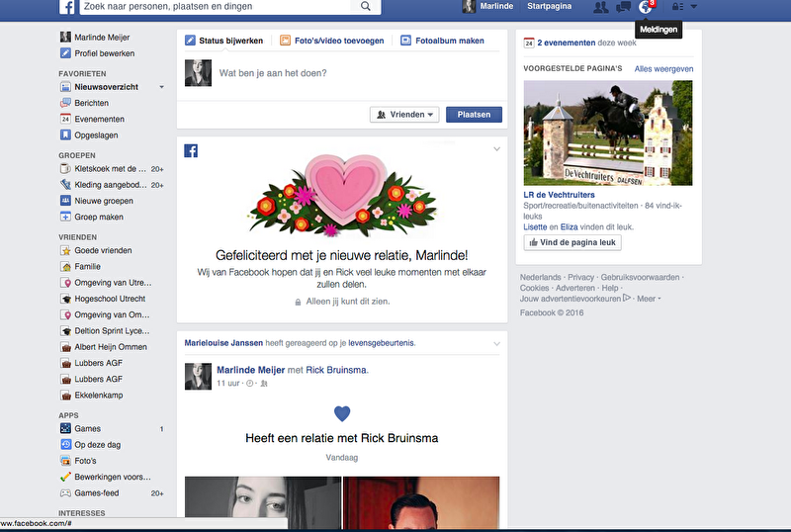Screen dimensions: 791x532
Task: Open the Help footer link
Action: click(610, 288)
